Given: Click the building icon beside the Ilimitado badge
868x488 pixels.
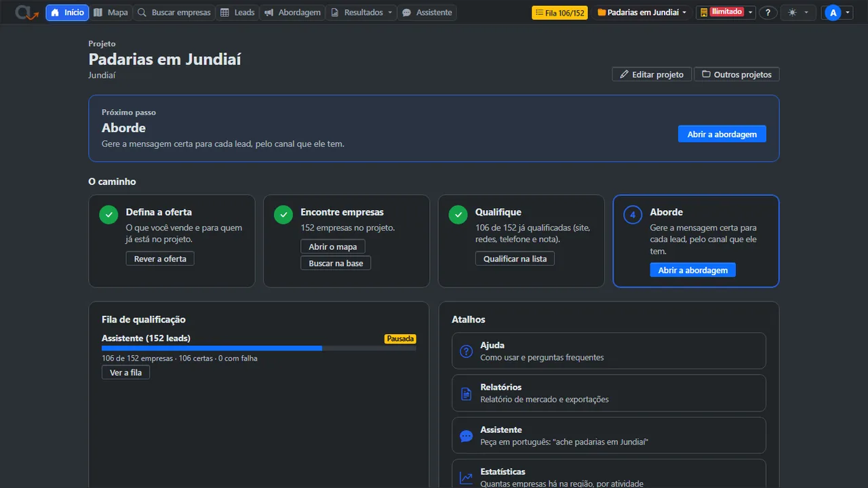Looking at the screenshot, I should pyautogui.click(x=704, y=12).
